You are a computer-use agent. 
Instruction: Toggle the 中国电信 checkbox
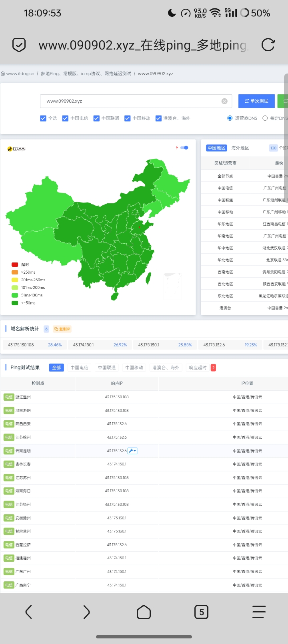[65, 118]
